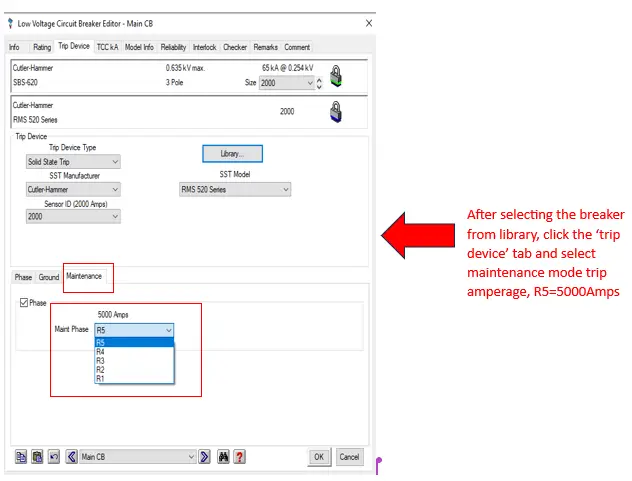
Task: Click the green padlock for SBS-620 breaker
Action: pyautogui.click(x=336, y=76)
